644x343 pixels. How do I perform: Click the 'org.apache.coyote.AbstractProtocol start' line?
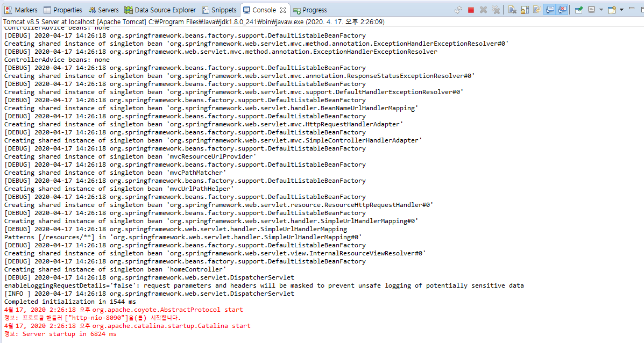point(123,310)
